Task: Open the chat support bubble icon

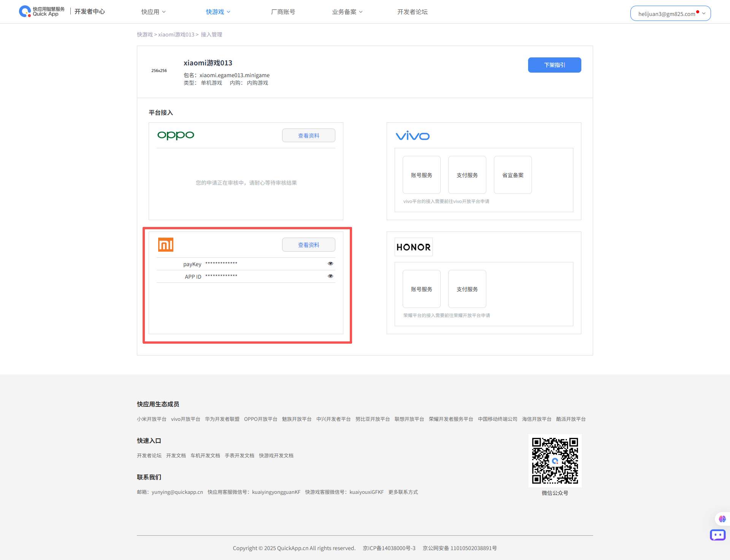Action: (x=717, y=535)
